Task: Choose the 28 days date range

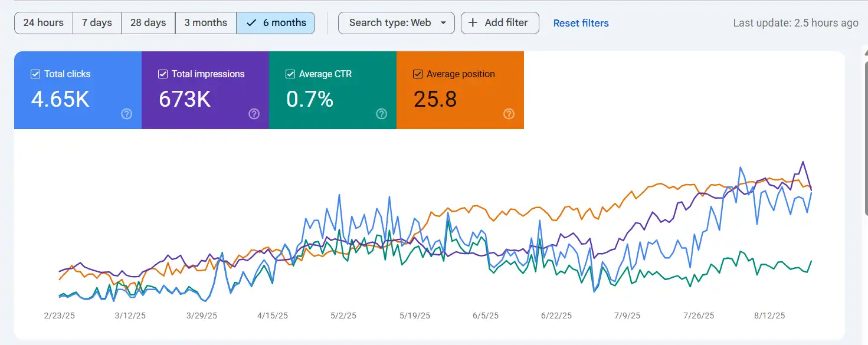Action: (x=148, y=23)
